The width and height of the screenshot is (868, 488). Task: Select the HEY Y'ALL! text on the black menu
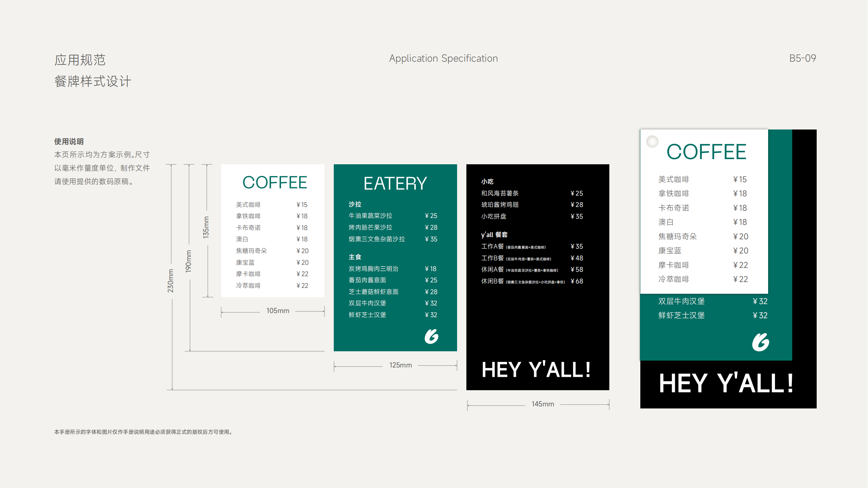(536, 370)
